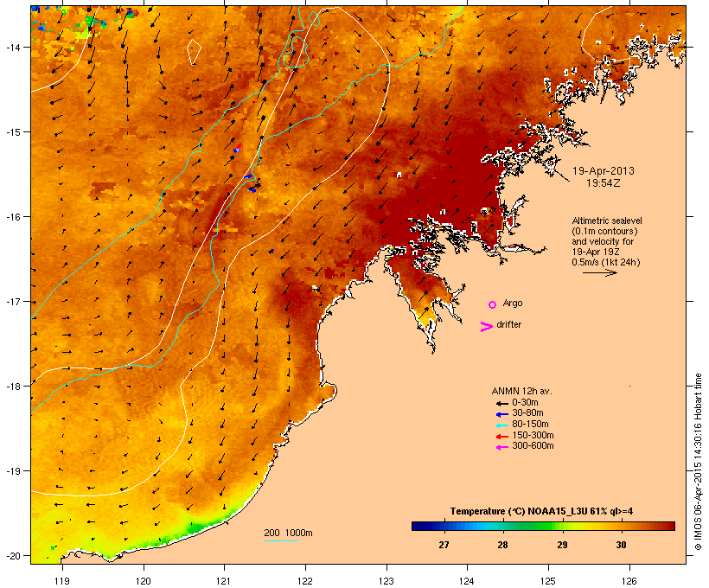Click the '0.5m/s (1kt 24h)' text
The image size is (709, 588).
pyautogui.click(x=606, y=262)
